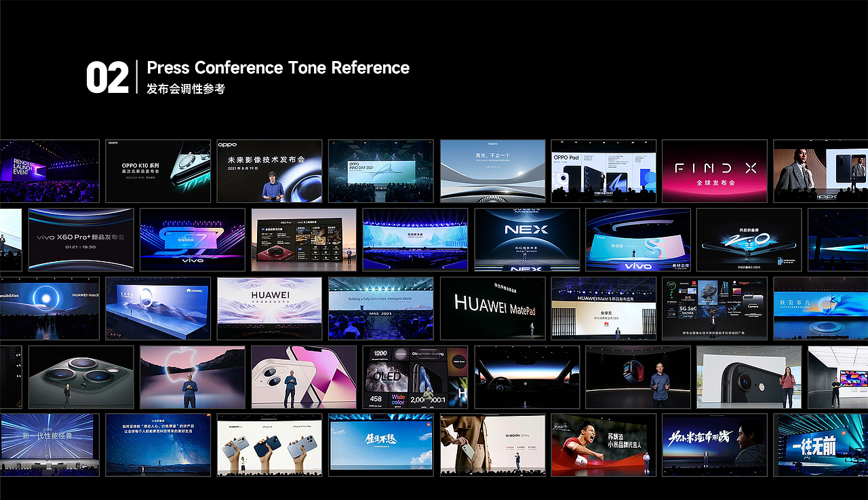Select the Apple Watch presenter thumbnail
This screenshot has height=500, width=868.
coord(638,377)
